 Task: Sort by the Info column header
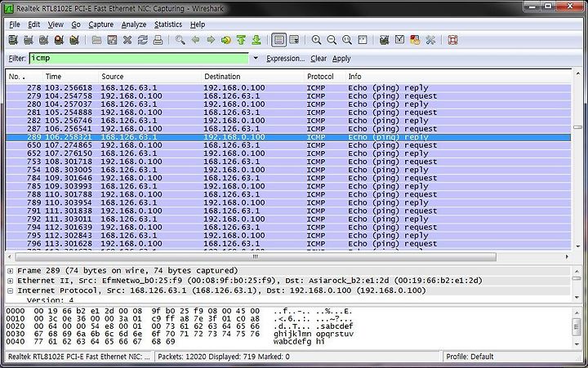(x=458, y=77)
